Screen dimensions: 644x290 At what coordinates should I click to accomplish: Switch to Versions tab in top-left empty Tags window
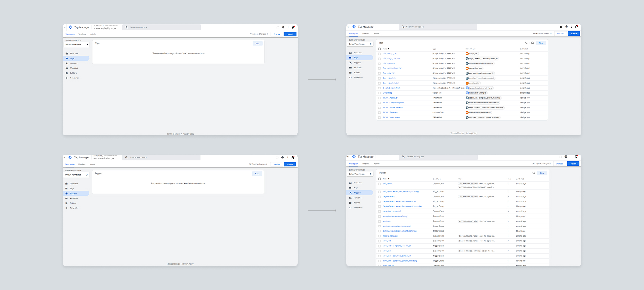coord(82,34)
